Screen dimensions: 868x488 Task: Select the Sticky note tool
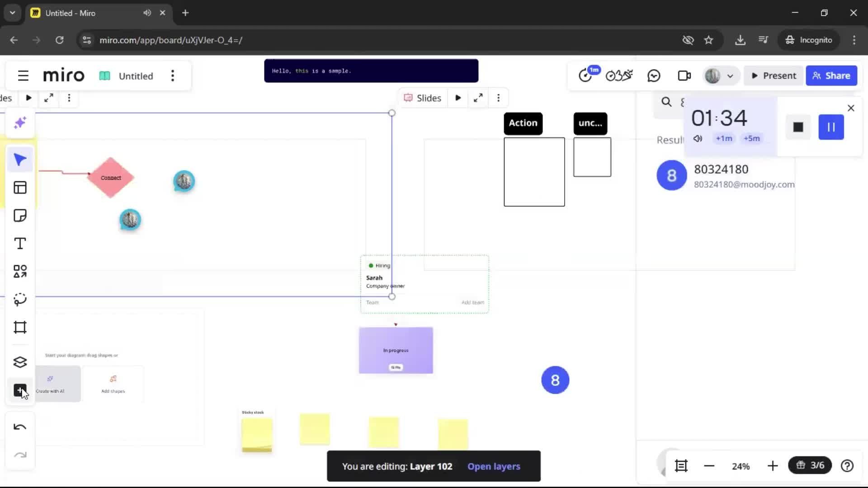point(20,216)
